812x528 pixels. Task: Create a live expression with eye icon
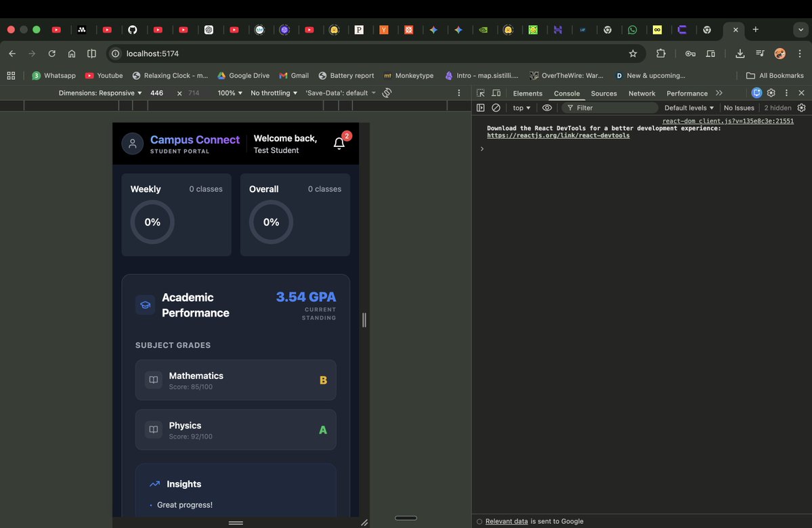pyautogui.click(x=547, y=108)
